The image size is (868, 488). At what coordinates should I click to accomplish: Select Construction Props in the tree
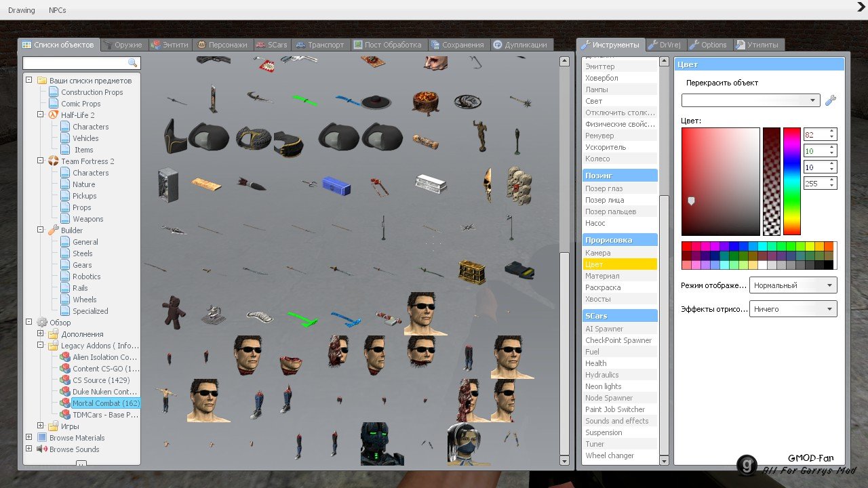tap(92, 92)
